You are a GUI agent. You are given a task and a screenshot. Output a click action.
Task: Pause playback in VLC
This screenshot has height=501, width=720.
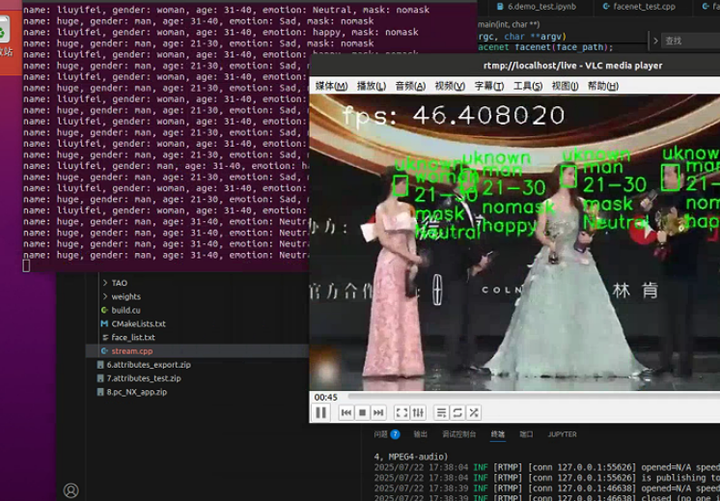(321, 412)
